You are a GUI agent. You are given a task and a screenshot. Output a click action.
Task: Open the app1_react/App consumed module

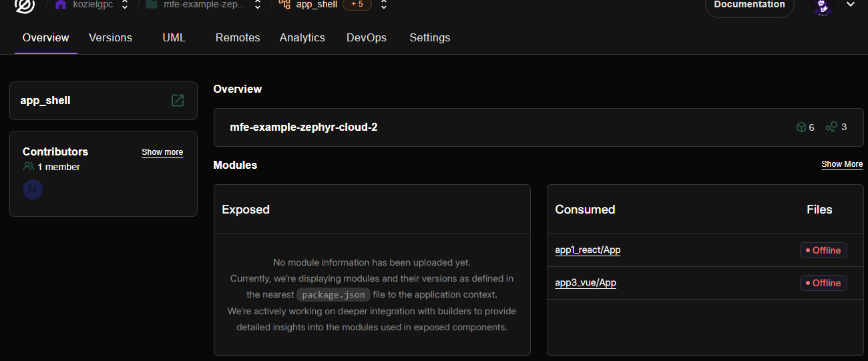tap(588, 250)
